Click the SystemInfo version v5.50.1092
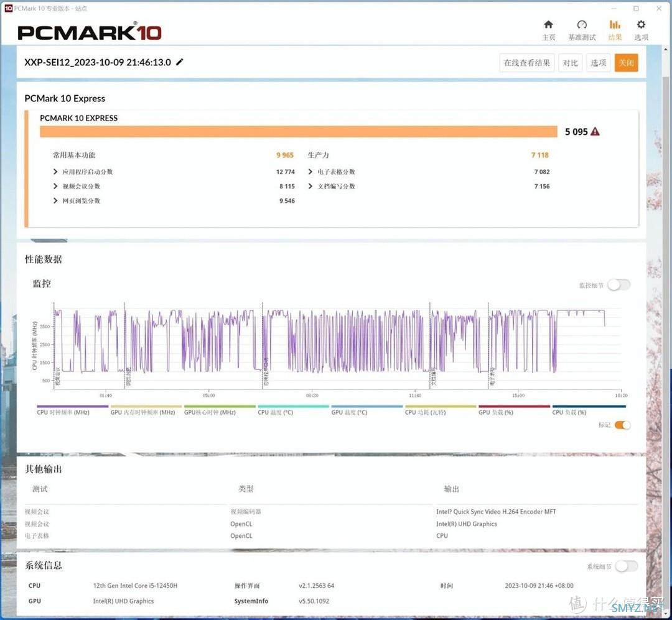Image resolution: width=672 pixels, height=620 pixels. (x=314, y=601)
